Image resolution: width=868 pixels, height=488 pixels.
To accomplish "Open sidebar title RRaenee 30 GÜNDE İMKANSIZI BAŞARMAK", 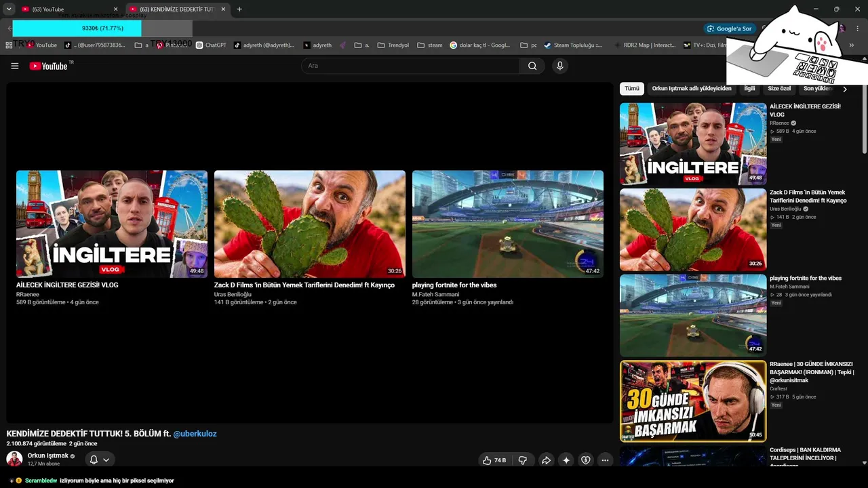I will [x=812, y=372].
